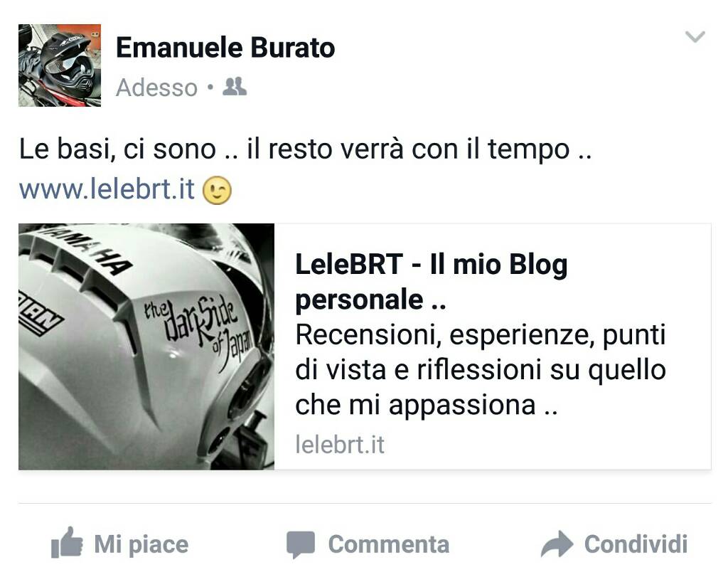Click the blog description text
The height and width of the screenshot is (582, 728).
tap(481, 370)
